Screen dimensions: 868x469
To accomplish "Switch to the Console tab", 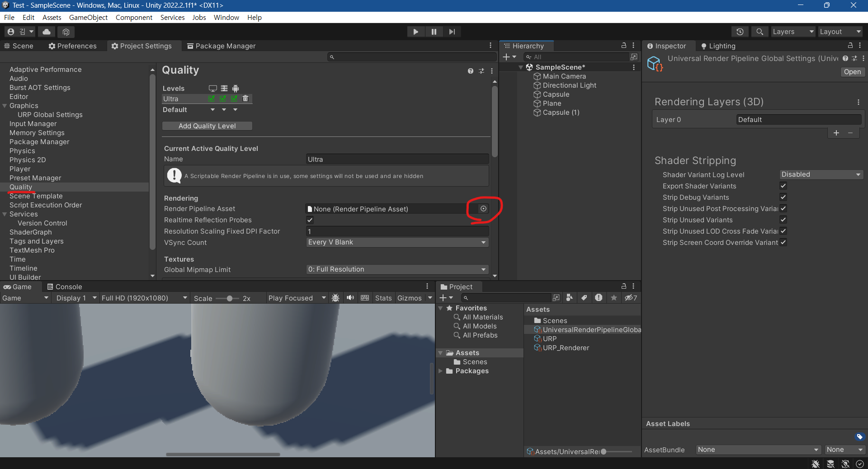I will point(65,287).
